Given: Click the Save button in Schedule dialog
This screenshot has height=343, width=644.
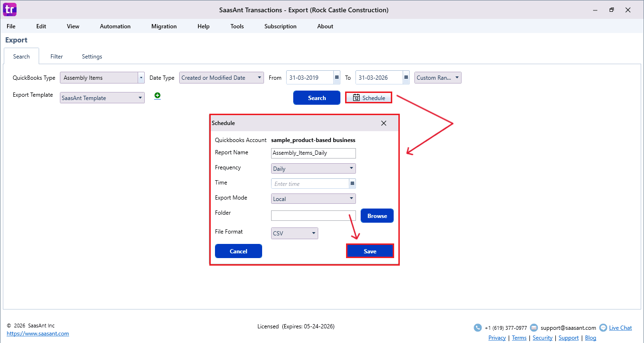Looking at the screenshot, I should 370,251.
